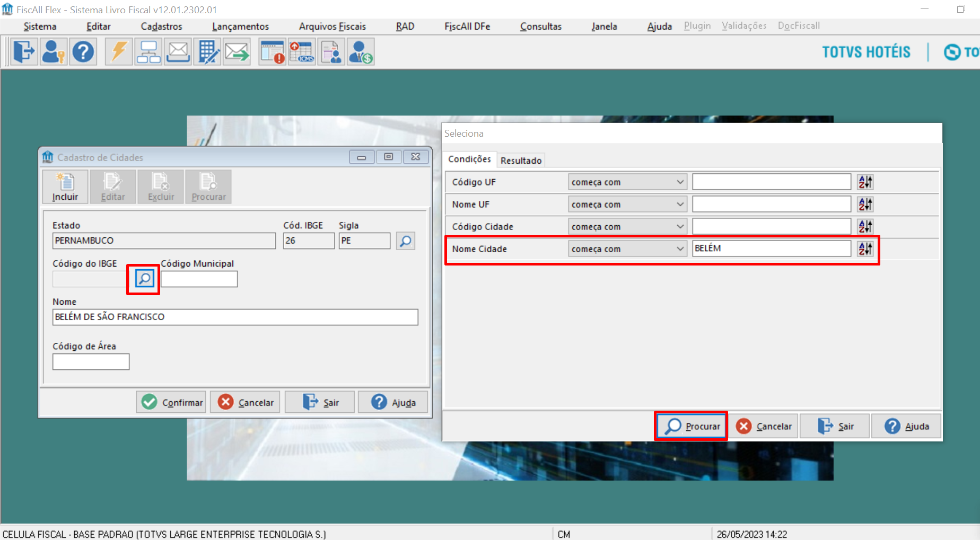The width and height of the screenshot is (980, 540).
Task: Open the Validações menu
Action: tap(744, 25)
